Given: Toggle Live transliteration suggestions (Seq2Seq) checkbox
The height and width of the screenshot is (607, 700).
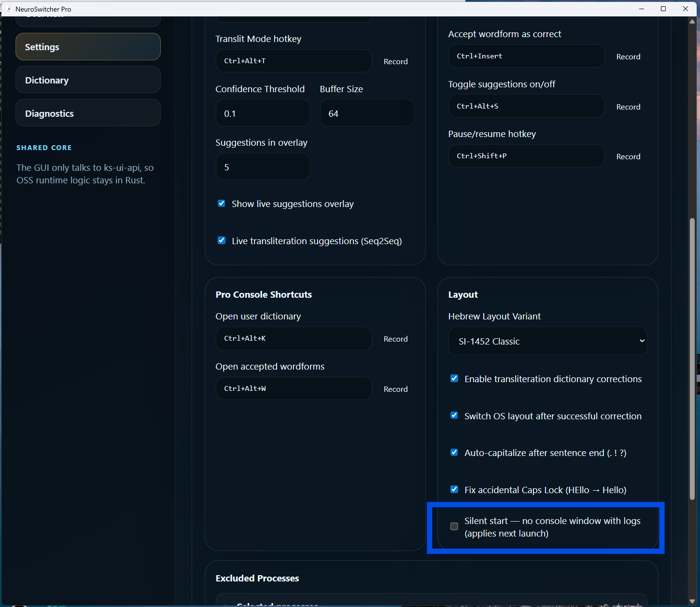Looking at the screenshot, I should [x=222, y=240].
